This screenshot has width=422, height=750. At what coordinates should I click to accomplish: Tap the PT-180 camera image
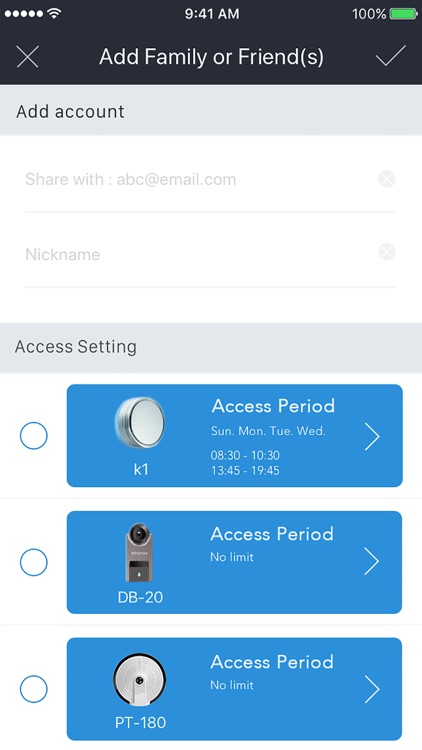tap(140, 680)
